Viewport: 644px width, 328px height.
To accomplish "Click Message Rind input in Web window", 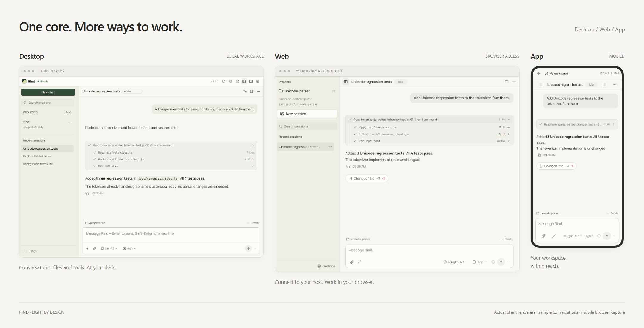I will (x=429, y=250).
